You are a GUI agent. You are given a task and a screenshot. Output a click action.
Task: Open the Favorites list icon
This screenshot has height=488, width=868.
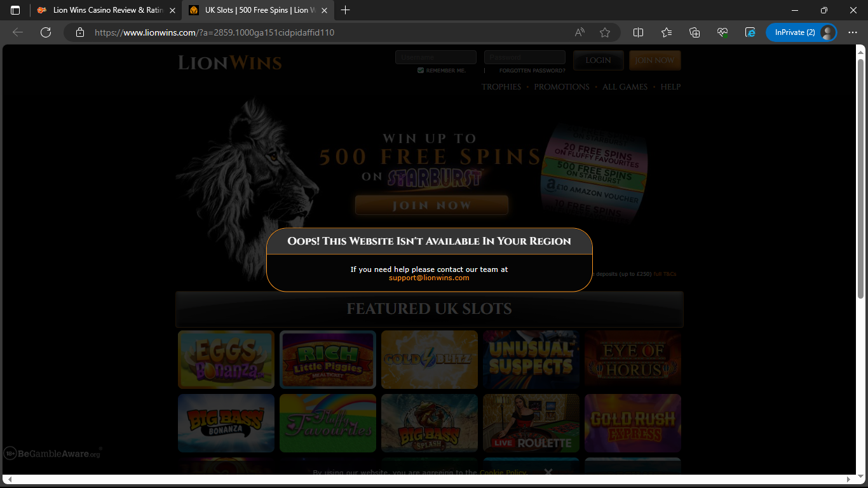[x=667, y=32]
